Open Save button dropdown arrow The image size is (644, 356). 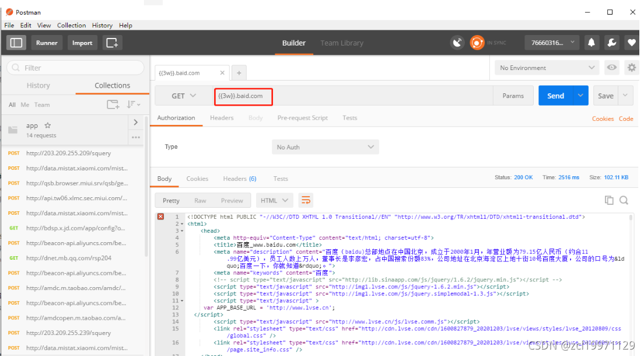[625, 95]
